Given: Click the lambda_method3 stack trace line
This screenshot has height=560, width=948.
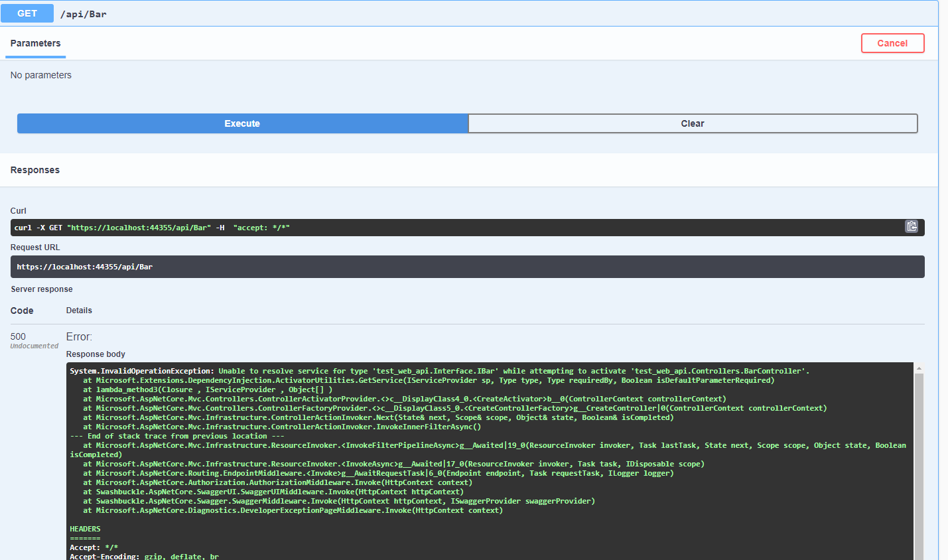Looking at the screenshot, I should click(208, 389).
